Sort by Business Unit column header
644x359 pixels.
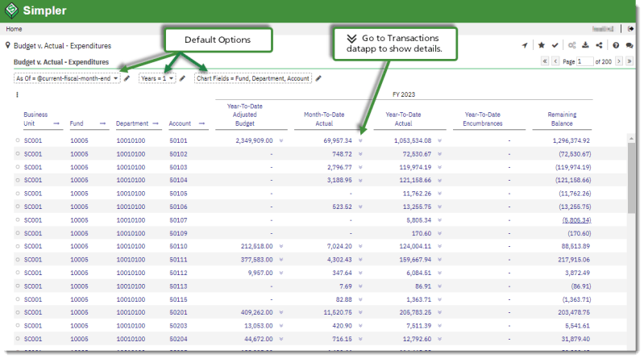point(35,119)
